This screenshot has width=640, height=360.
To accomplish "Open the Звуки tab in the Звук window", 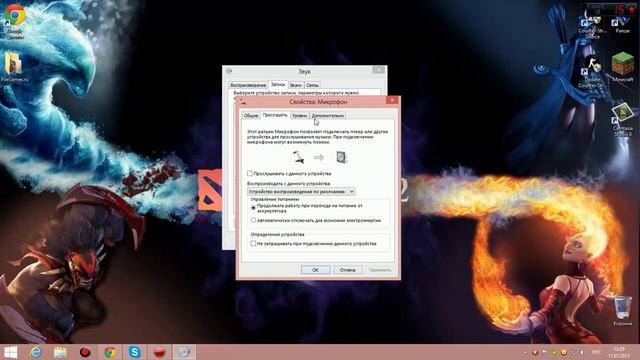I will tap(296, 85).
